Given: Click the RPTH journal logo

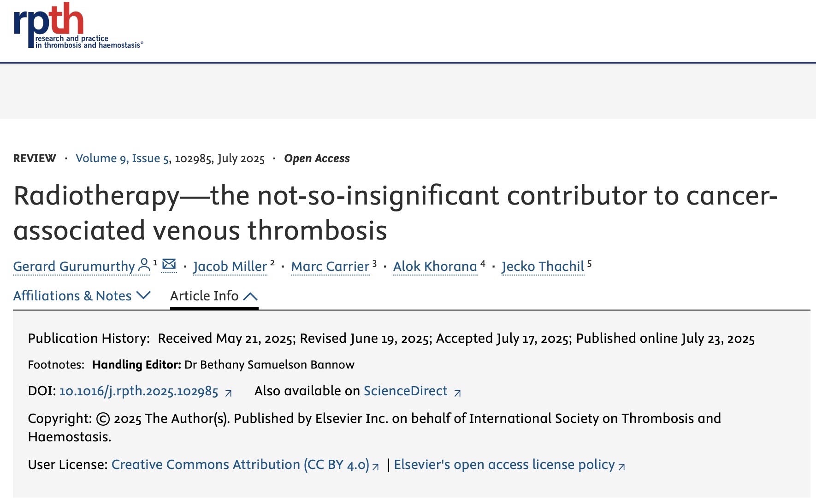Looking at the screenshot, I should click(x=78, y=25).
